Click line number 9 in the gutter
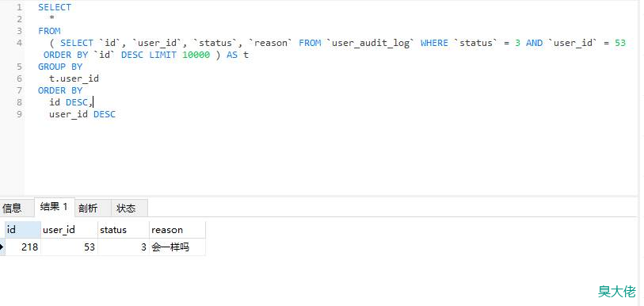This screenshot has height=306, width=644. (20, 114)
